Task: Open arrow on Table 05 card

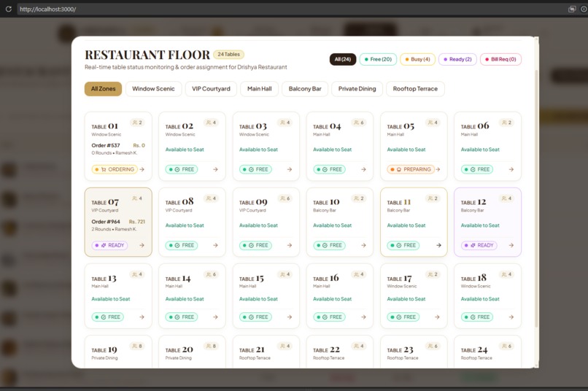Action: pyautogui.click(x=438, y=169)
